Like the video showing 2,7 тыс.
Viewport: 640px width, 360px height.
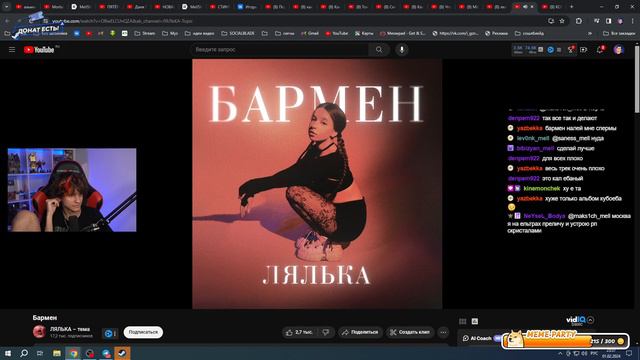tap(300, 332)
